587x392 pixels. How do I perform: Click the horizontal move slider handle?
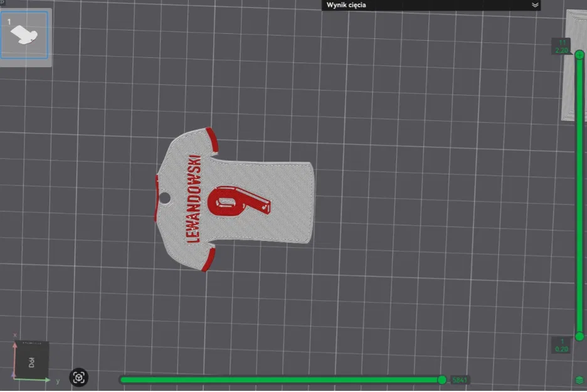point(442,380)
